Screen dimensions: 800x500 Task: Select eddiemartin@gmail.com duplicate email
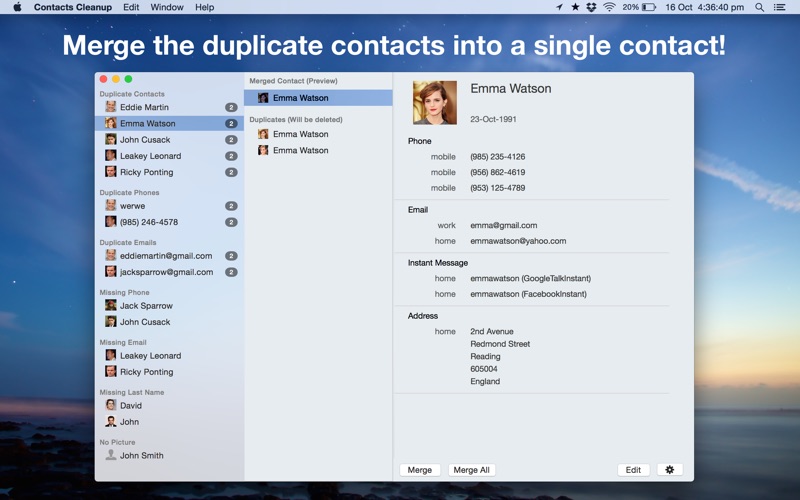tap(169, 256)
